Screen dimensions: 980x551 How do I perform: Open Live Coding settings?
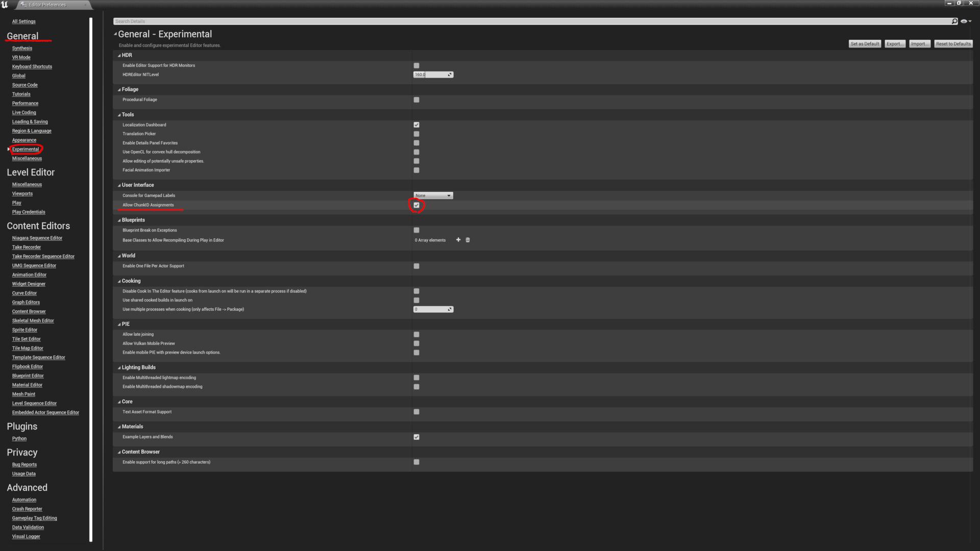[x=24, y=113]
